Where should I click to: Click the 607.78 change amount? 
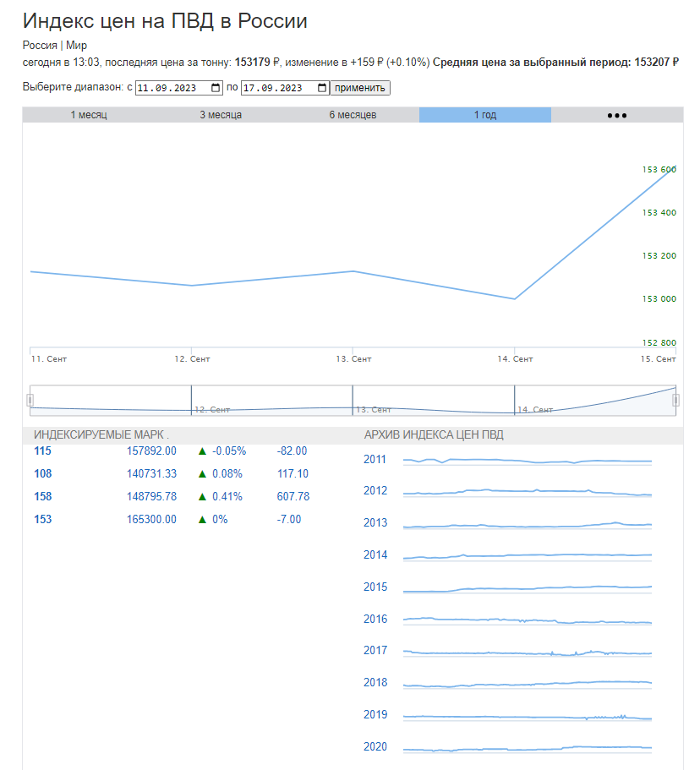pos(293,496)
